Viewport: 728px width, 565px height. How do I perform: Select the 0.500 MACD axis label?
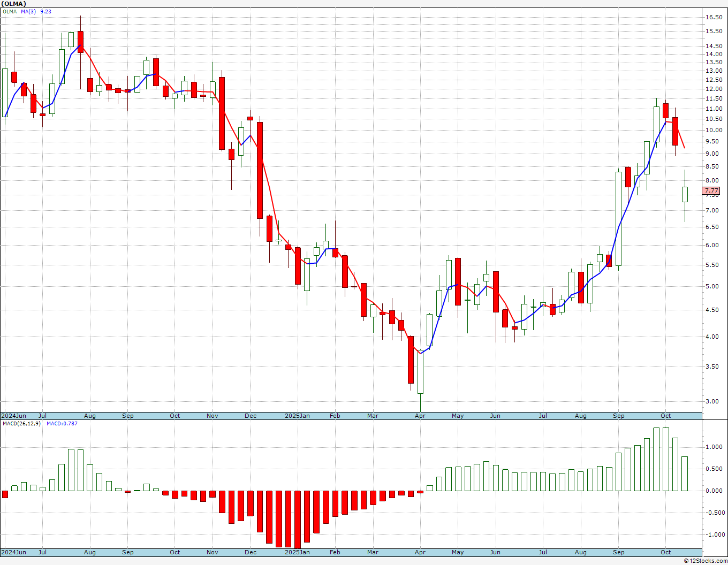[x=715, y=469]
